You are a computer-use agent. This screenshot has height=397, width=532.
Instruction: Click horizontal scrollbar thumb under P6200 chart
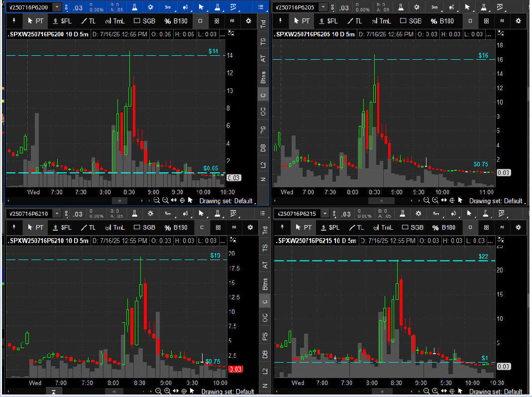coord(119,200)
